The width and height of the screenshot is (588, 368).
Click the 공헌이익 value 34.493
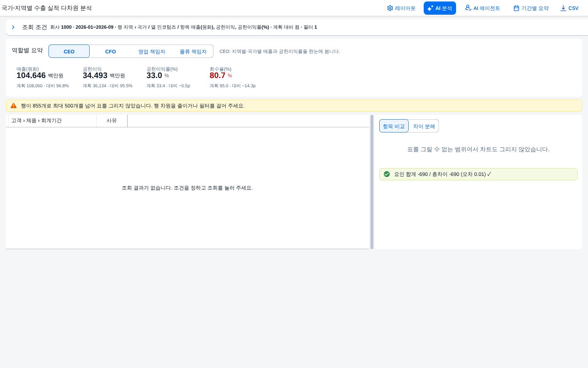click(95, 75)
